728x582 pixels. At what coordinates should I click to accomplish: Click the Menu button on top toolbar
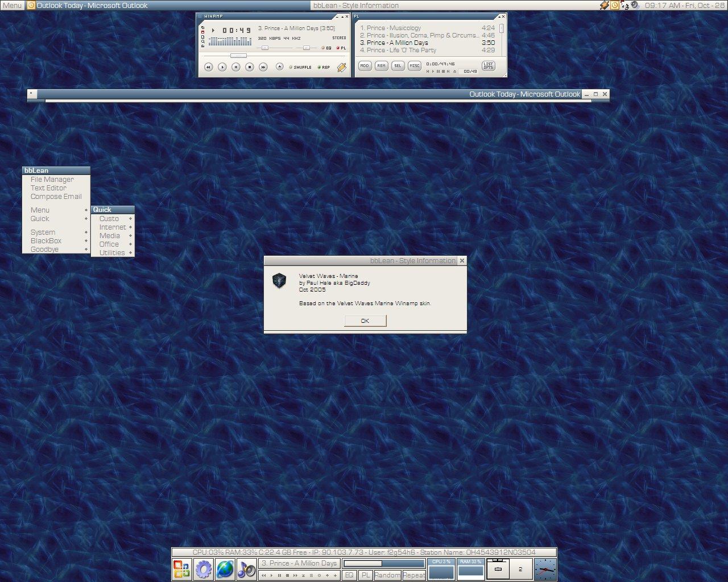(x=13, y=5)
